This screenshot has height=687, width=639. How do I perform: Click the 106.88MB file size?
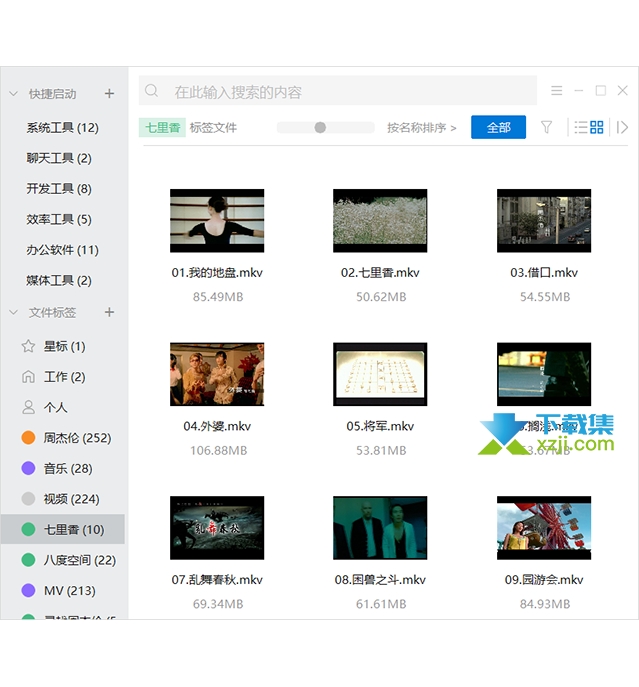coord(218,450)
